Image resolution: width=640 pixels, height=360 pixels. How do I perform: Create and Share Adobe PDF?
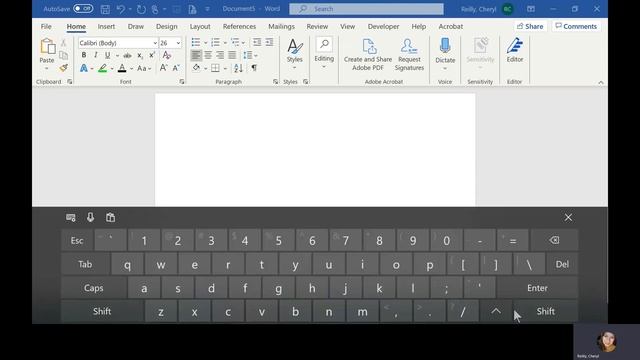[x=368, y=54]
